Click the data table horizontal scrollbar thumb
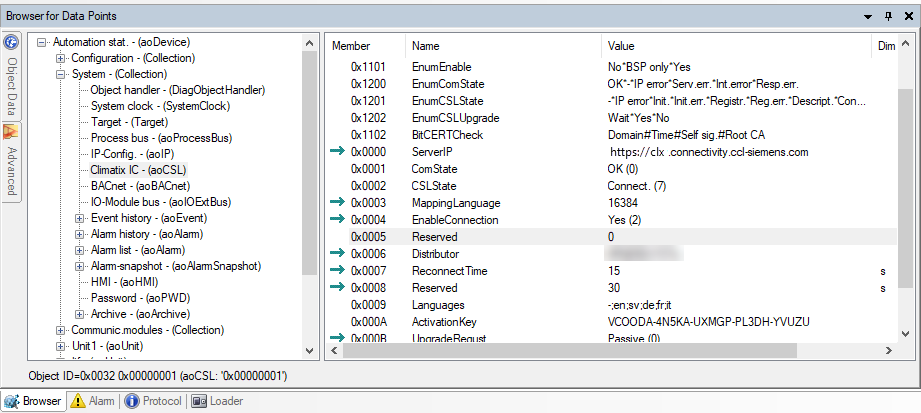 [570, 351]
